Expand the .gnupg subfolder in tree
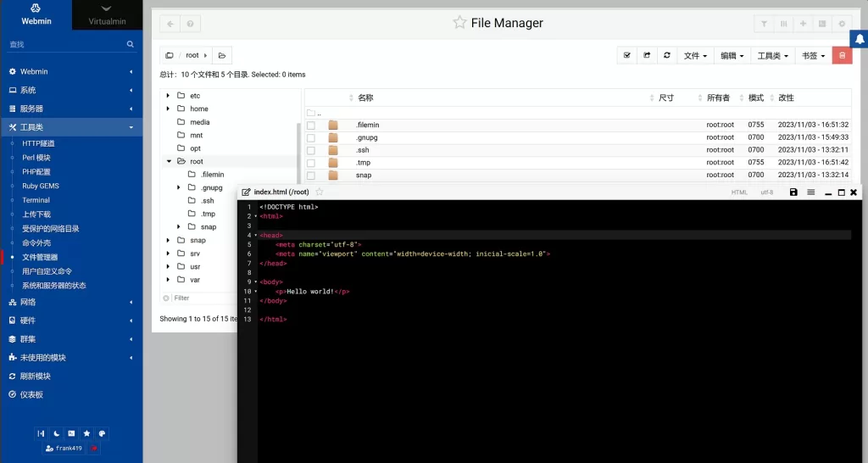This screenshot has height=463, width=868. 179,187
